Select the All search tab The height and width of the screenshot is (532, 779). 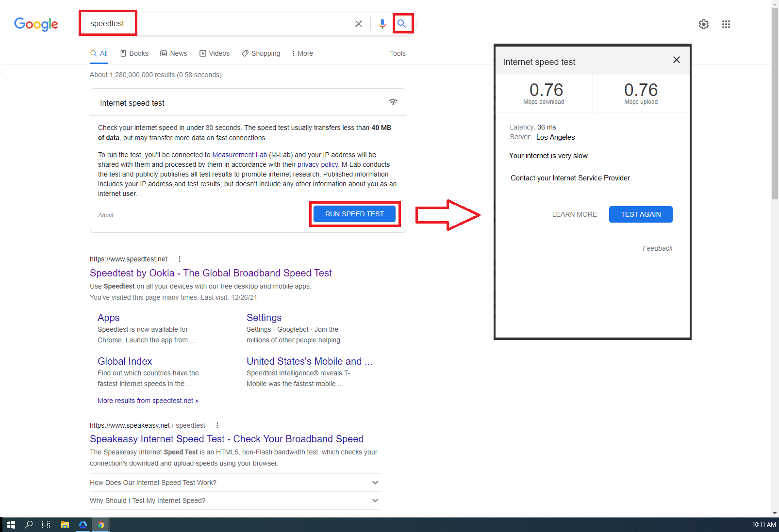pos(99,53)
